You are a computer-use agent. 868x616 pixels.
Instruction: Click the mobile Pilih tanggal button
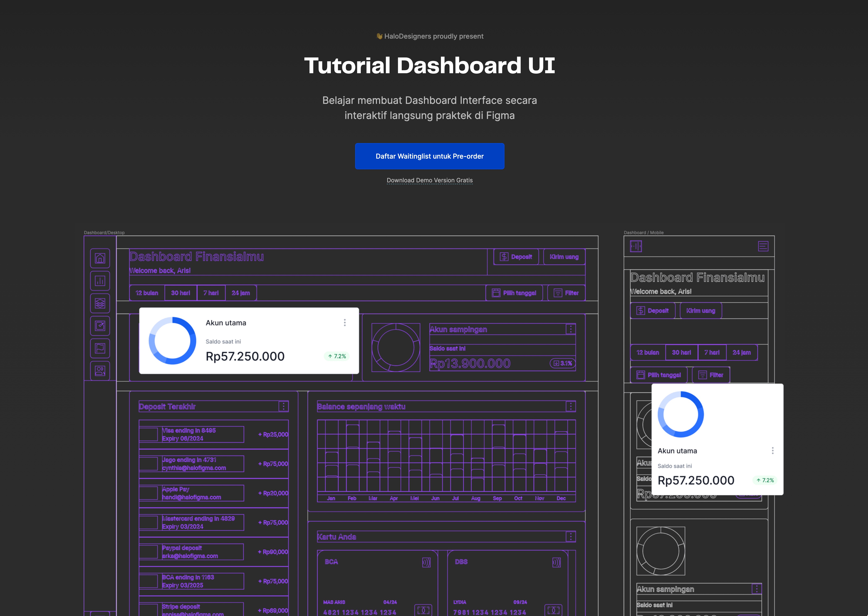[659, 375]
